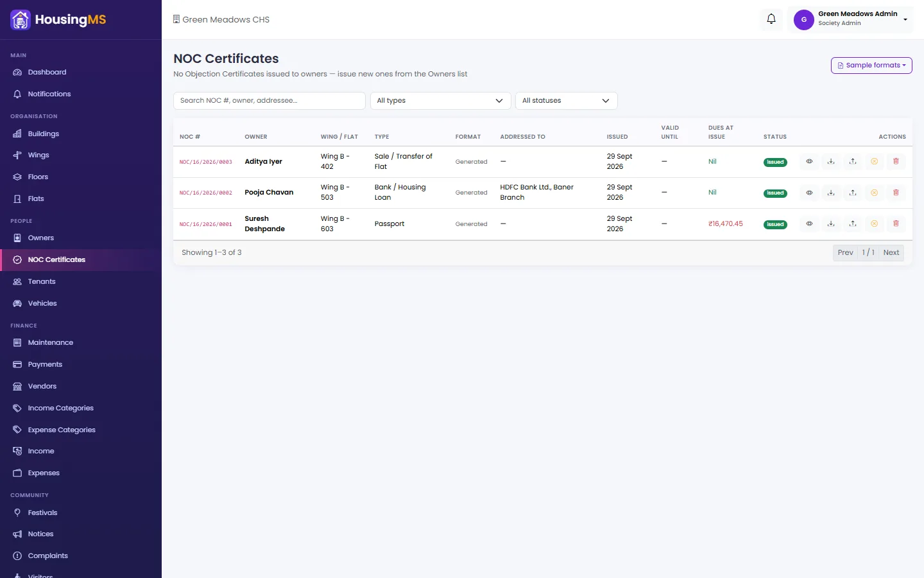The width and height of the screenshot is (924, 578).
Task: Click NOC number NOC/16/2026/0002
Action: [206, 193]
